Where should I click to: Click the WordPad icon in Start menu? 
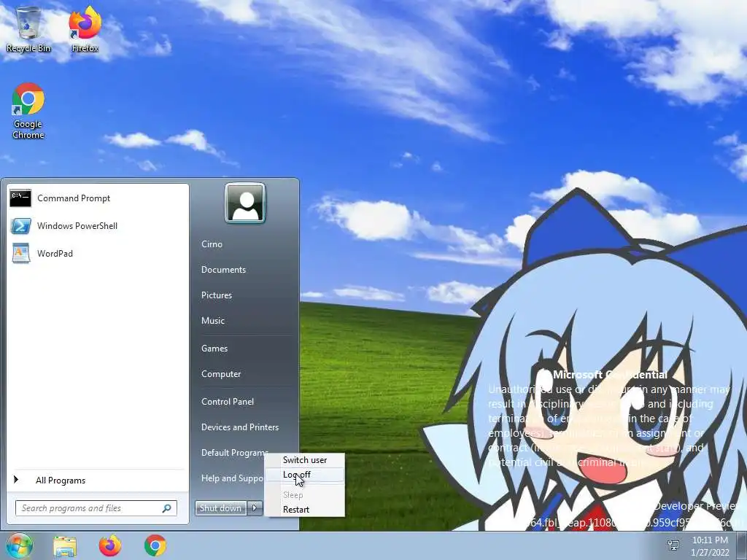[20, 253]
